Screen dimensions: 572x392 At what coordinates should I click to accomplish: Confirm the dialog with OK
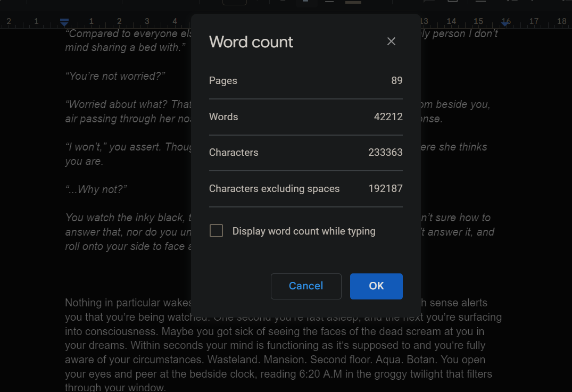(x=376, y=286)
